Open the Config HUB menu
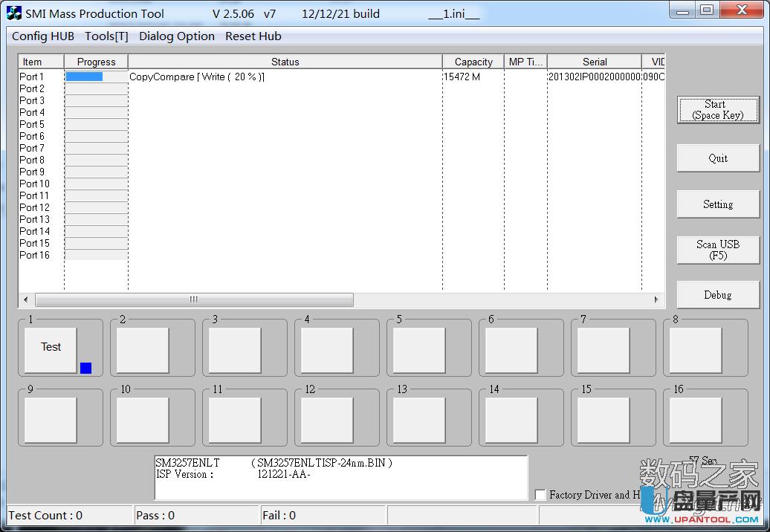 43,36
